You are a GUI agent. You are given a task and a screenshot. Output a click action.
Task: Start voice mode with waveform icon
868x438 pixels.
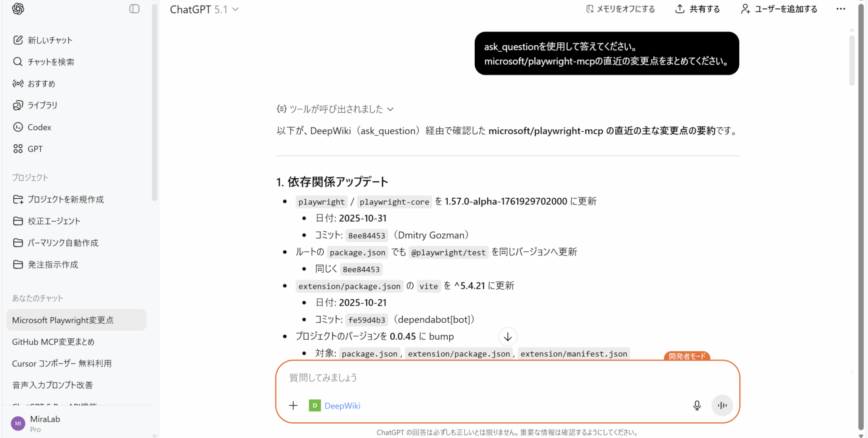pos(722,405)
